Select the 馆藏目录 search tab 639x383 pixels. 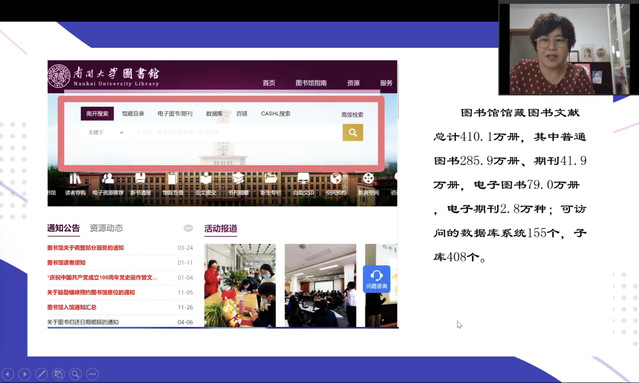(133, 114)
